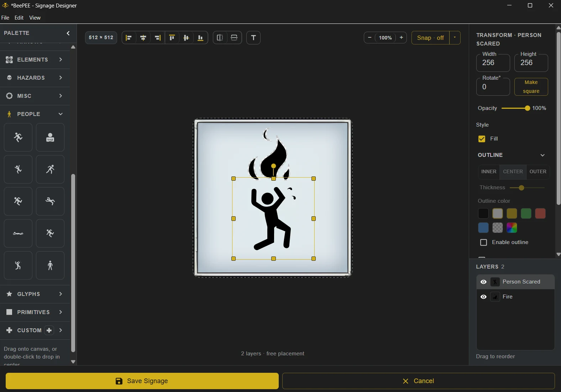This screenshot has height=392, width=561.
Task: Add the scared person symbol from palette
Action: point(18,265)
